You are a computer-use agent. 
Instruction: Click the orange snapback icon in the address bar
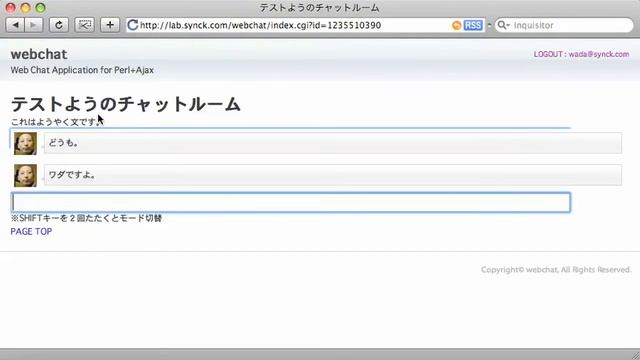pos(456,25)
